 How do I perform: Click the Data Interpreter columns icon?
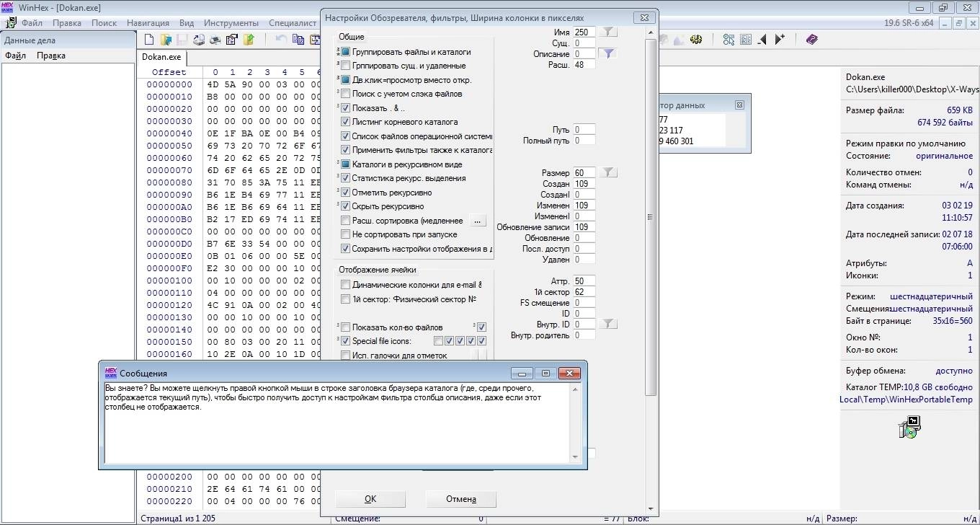[745, 40]
